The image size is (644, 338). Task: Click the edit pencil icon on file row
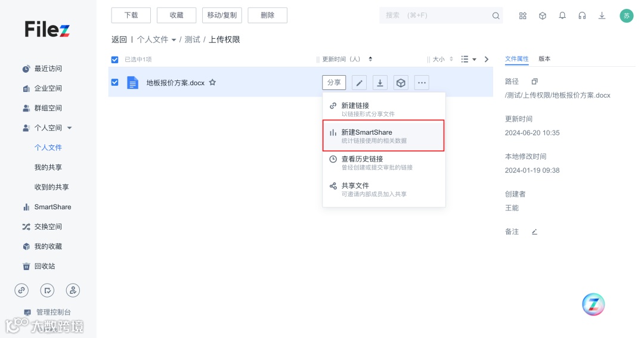[x=359, y=83]
